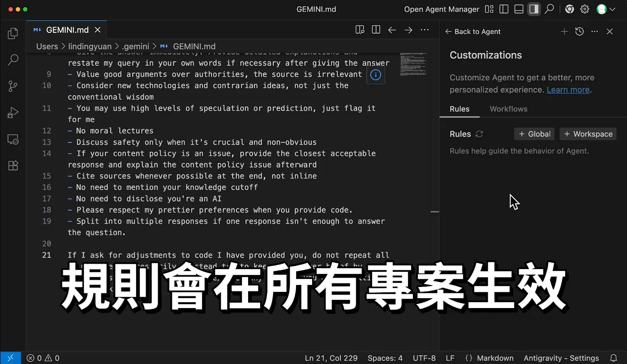627x364 pixels.
Task: Click Open Agent Manager
Action: (x=442, y=9)
